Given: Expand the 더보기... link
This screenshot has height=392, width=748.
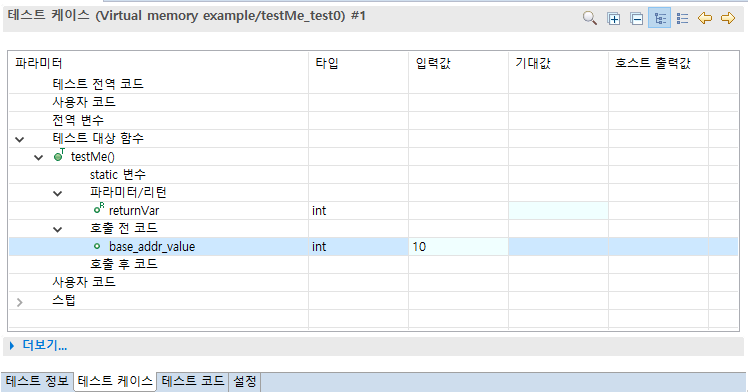Looking at the screenshot, I should pos(39,346).
